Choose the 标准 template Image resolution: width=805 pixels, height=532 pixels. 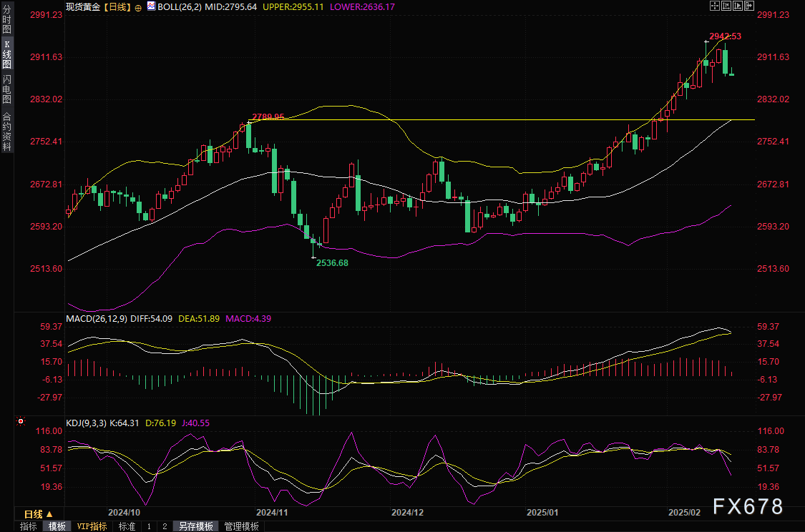(127, 526)
